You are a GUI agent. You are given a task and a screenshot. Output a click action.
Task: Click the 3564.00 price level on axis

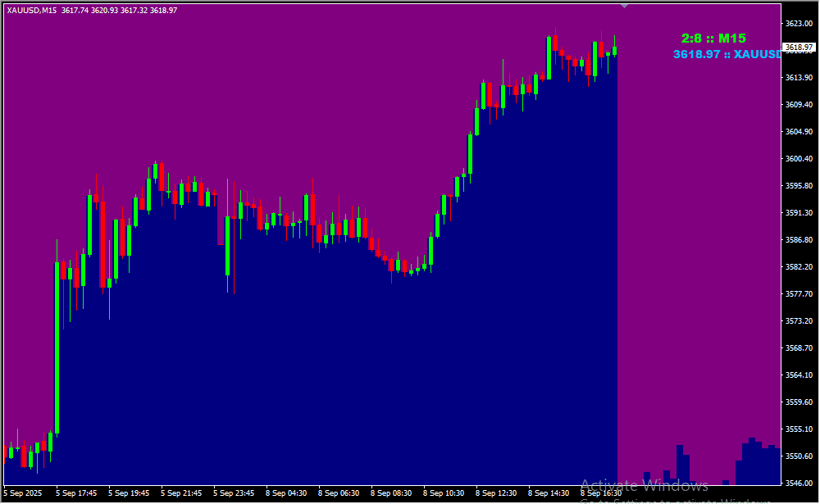(798, 375)
